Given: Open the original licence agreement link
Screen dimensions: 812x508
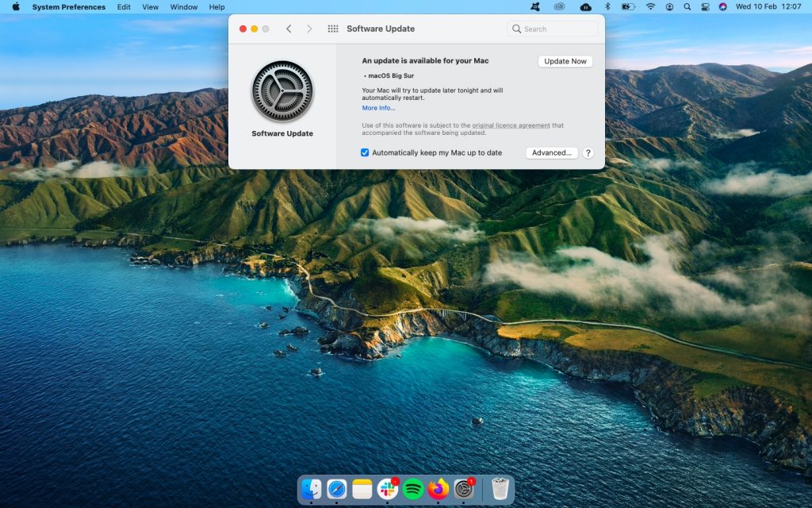Looking at the screenshot, I should tap(511, 125).
